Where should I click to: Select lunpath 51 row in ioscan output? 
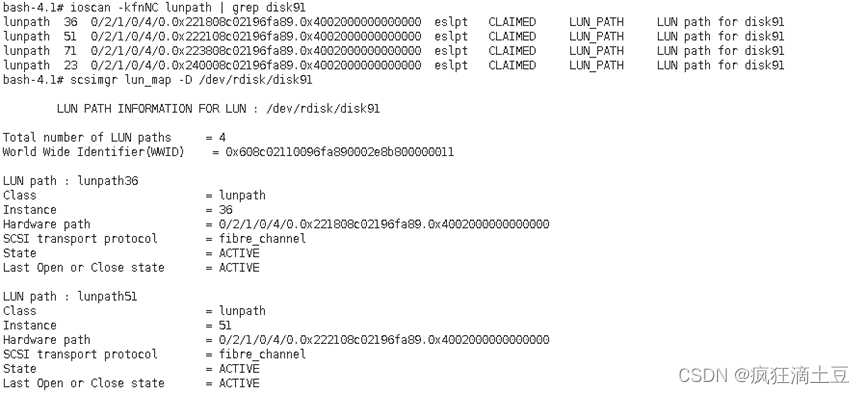pos(393,37)
